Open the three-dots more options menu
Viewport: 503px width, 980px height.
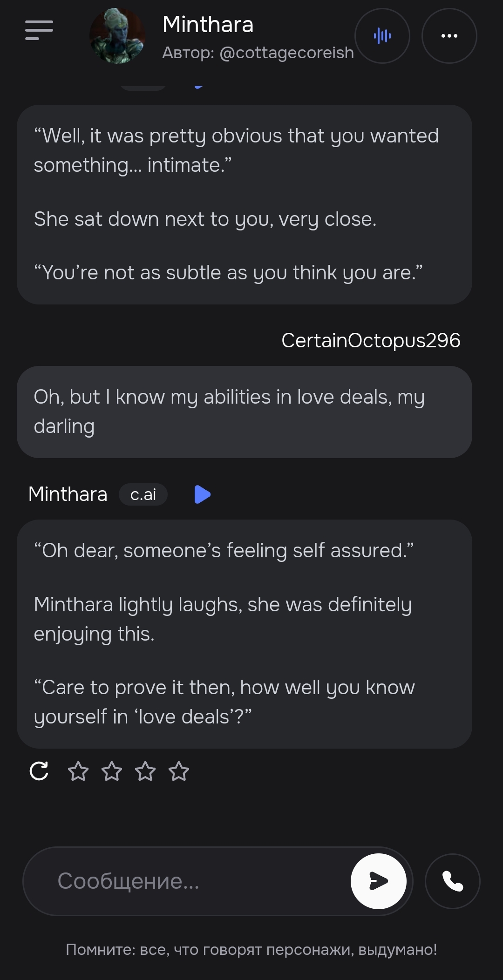(449, 36)
